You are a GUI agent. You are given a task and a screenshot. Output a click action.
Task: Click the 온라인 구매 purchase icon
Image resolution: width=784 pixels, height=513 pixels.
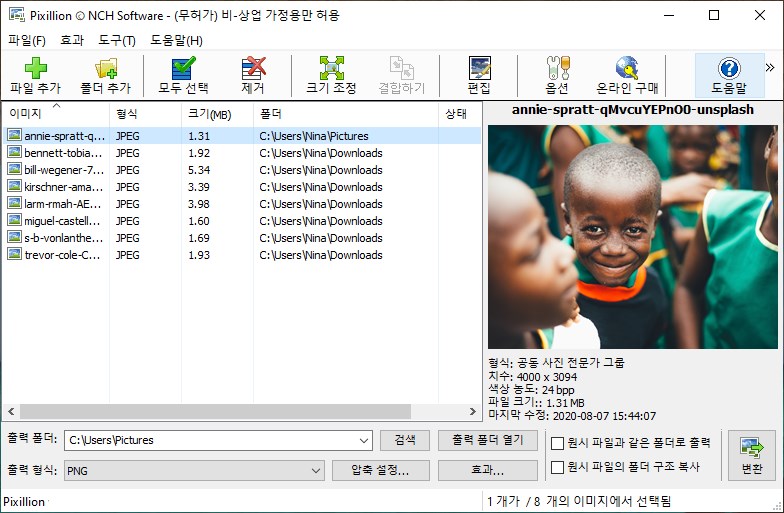(x=627, y=68)
